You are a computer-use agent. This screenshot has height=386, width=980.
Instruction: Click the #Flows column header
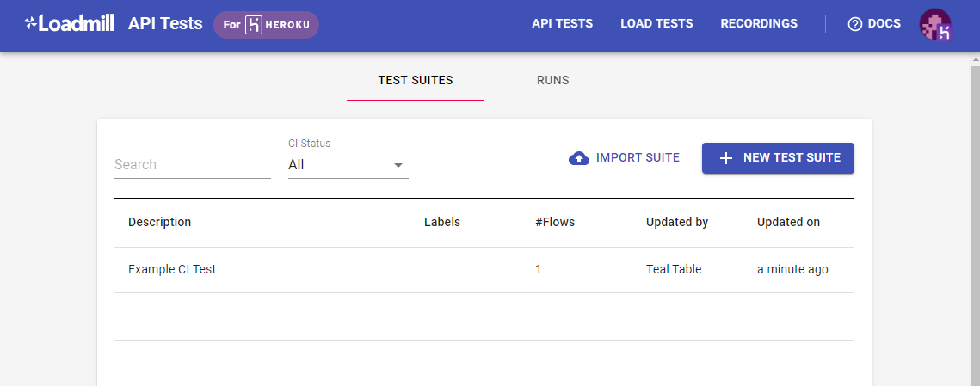pos(555,222)
